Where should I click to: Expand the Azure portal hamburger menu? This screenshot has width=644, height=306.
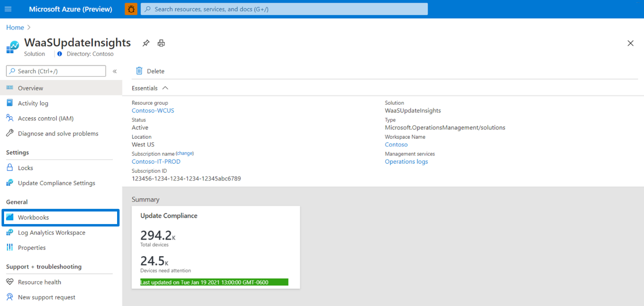coord(8,9)
